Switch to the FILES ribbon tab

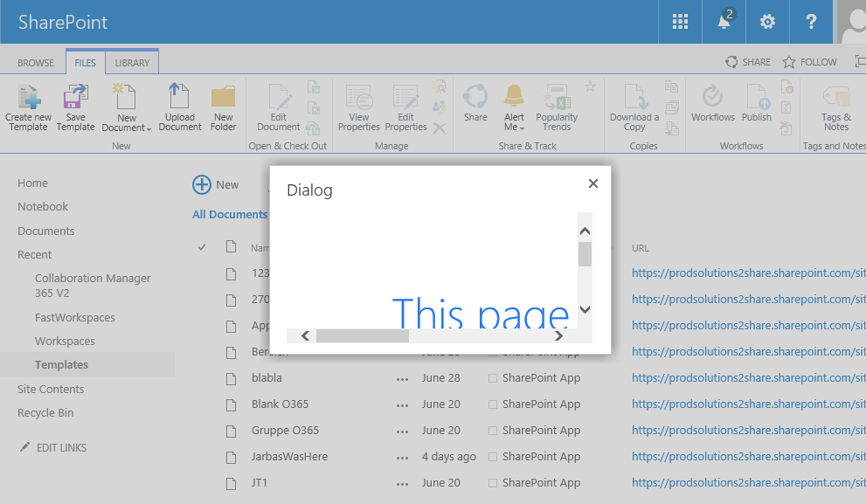(85, 63)
